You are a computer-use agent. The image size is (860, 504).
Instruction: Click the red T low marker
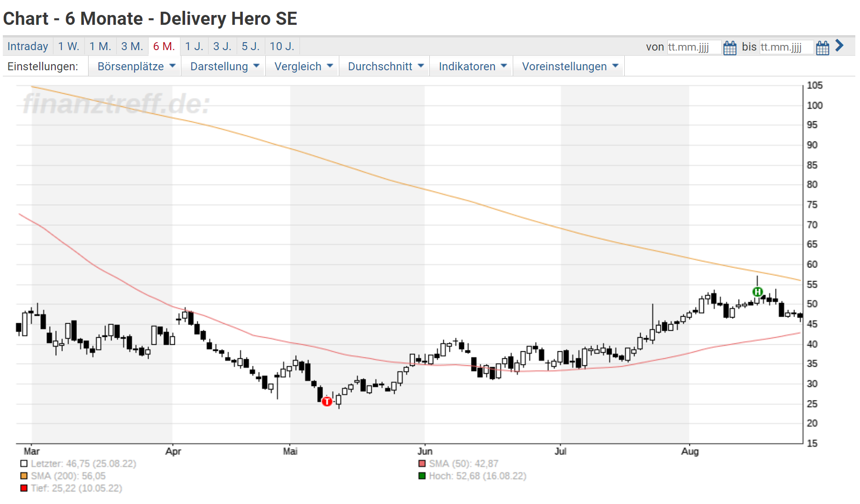click(327, 401)
